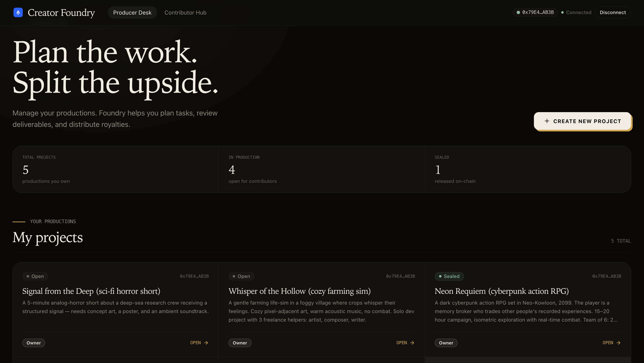This screenshot has width=644, height=363.
Task: Click the arrow icon on Neon Requiem card
Action: pyautogui.click(x=618, y=343)
